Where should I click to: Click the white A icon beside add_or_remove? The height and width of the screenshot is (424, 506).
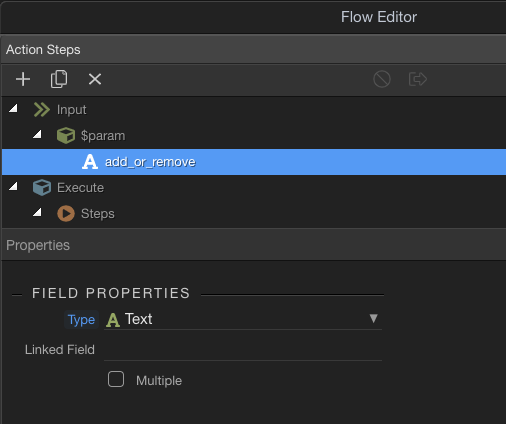pos(90,162)
